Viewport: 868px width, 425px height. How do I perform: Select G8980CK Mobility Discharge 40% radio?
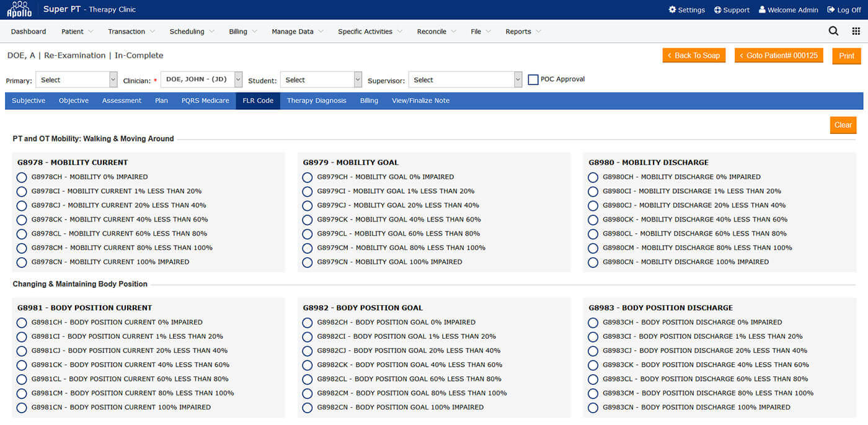593,220
